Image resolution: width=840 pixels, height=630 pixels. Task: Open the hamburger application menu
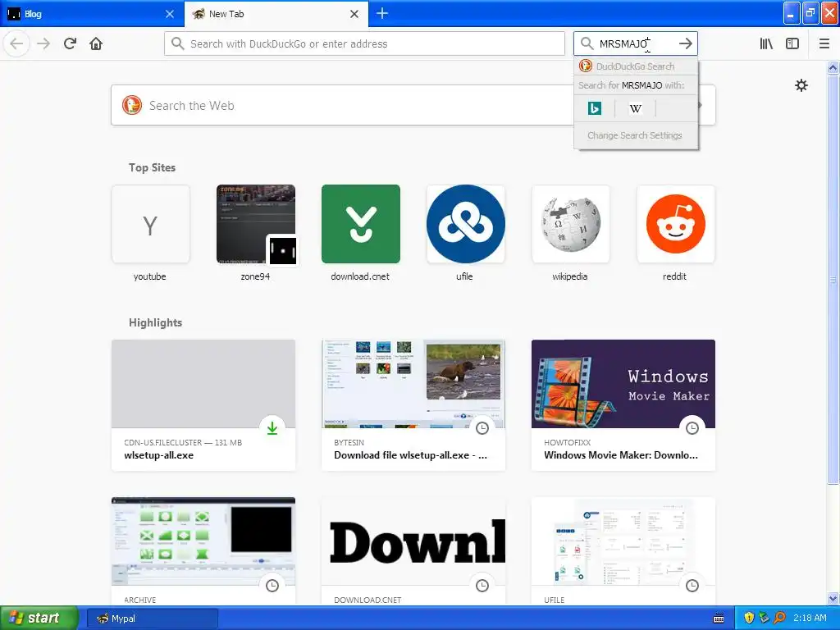pos(824,43)
